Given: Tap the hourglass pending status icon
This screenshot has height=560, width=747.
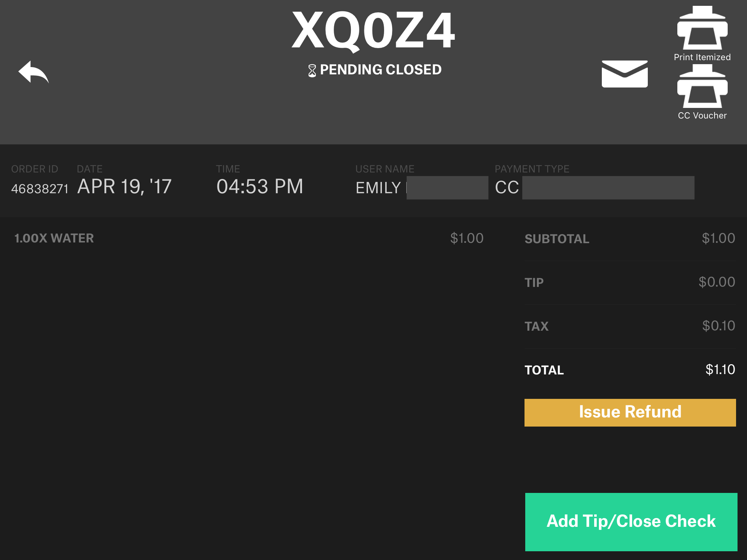Looking at the screenshot, I should pos(312,70).
